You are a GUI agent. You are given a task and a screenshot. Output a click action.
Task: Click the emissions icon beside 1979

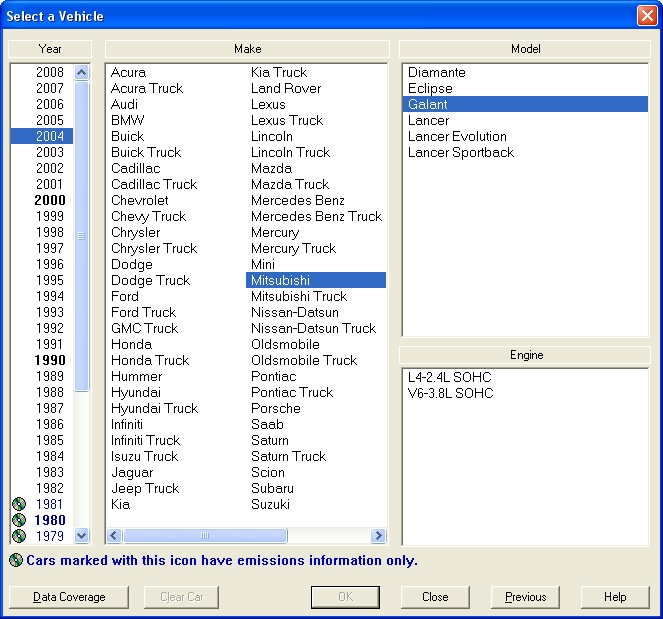point(19,536)
